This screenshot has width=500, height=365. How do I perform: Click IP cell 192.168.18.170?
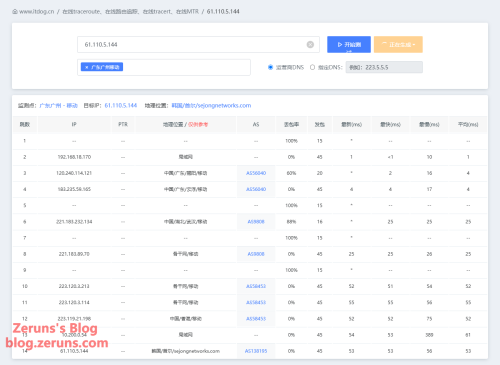74,157
